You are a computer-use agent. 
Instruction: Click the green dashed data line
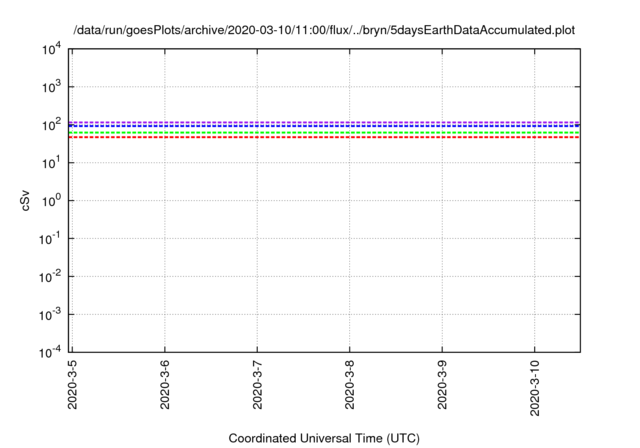tap(324, 133)
